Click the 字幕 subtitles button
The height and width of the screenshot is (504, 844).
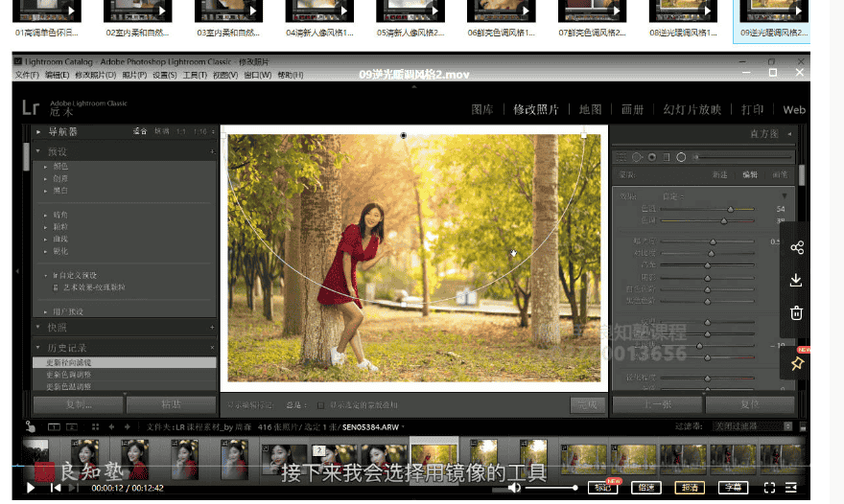[x=733, y=488]
